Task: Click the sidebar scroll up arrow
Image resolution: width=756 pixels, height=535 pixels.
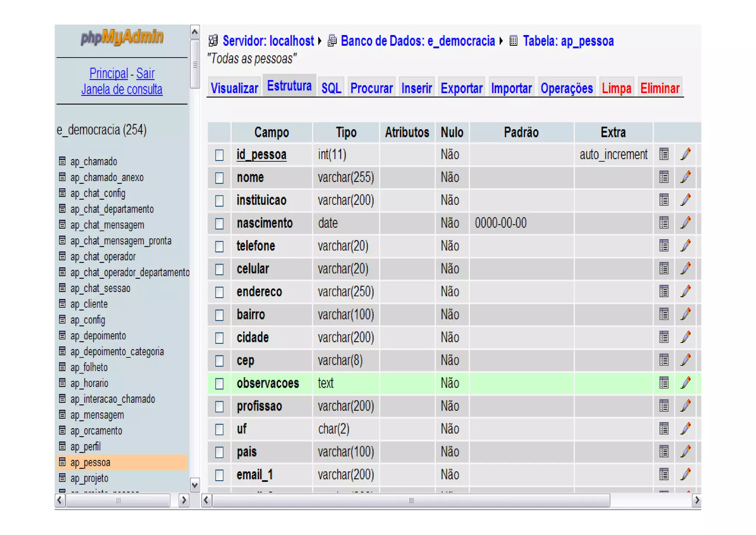Action: tap(195, 33)
